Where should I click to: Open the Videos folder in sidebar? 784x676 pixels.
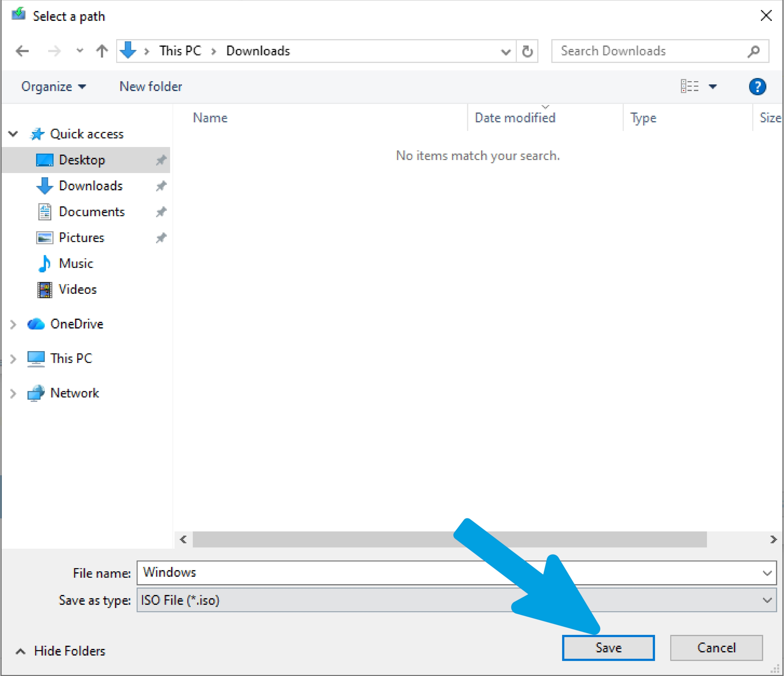78,289
